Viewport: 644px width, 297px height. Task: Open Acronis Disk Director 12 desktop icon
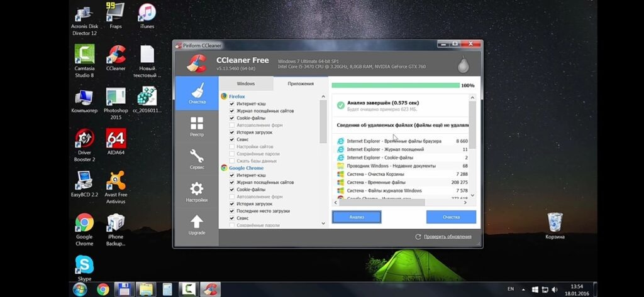(84, 21)
